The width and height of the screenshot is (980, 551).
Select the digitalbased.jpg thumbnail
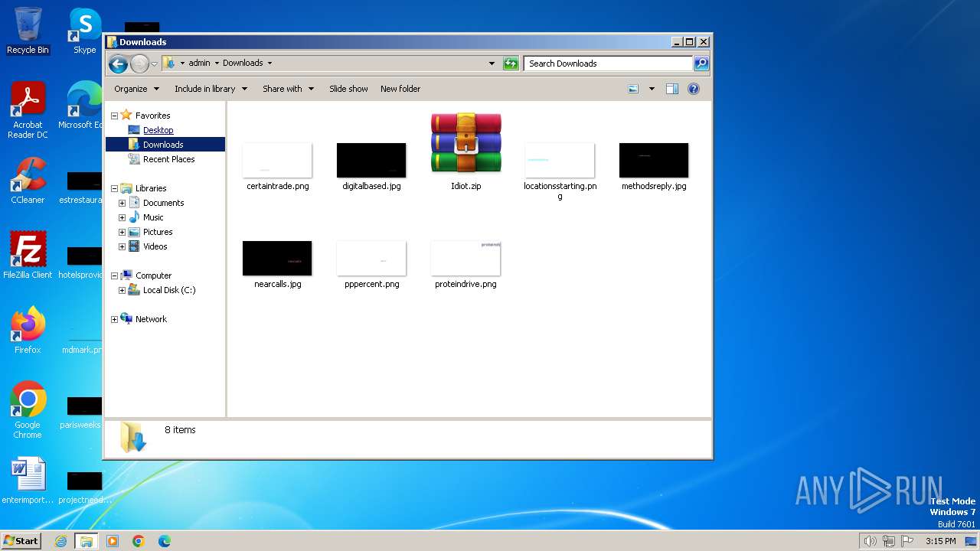[x=371, y=160]
